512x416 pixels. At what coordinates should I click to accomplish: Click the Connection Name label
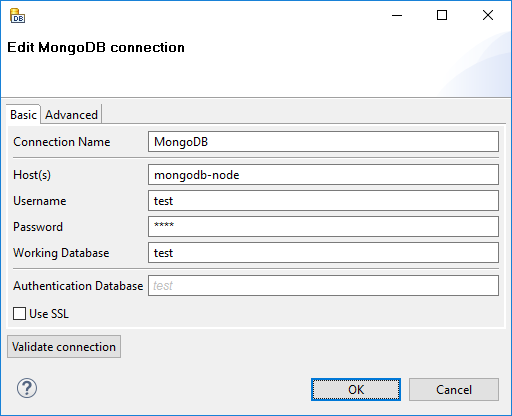pyautogui.click(x=62, y=142)
